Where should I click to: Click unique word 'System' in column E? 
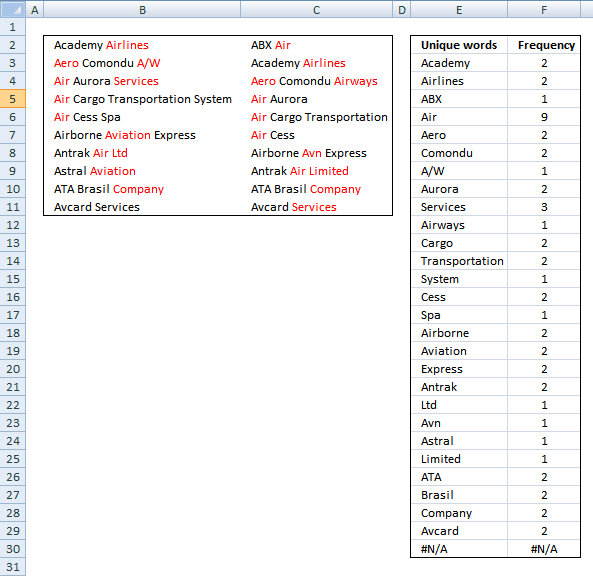(459, 279)
